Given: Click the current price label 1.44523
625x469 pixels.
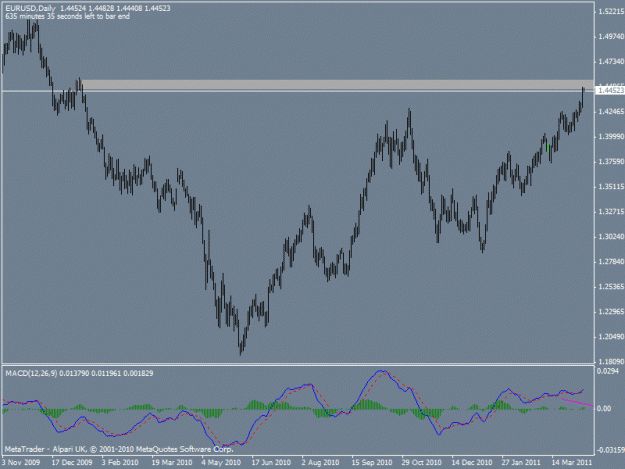Looking at the screenshot, I should 610,91.
